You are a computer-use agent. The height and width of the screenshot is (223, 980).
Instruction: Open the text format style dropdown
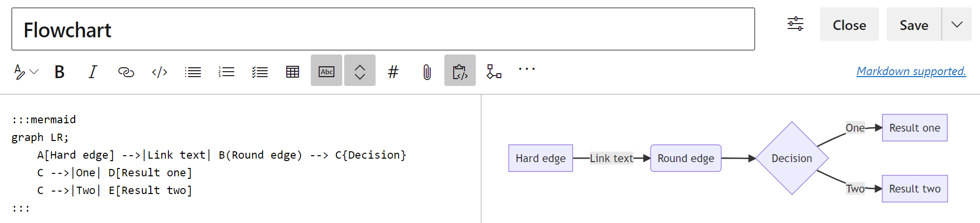pos(26,72)
